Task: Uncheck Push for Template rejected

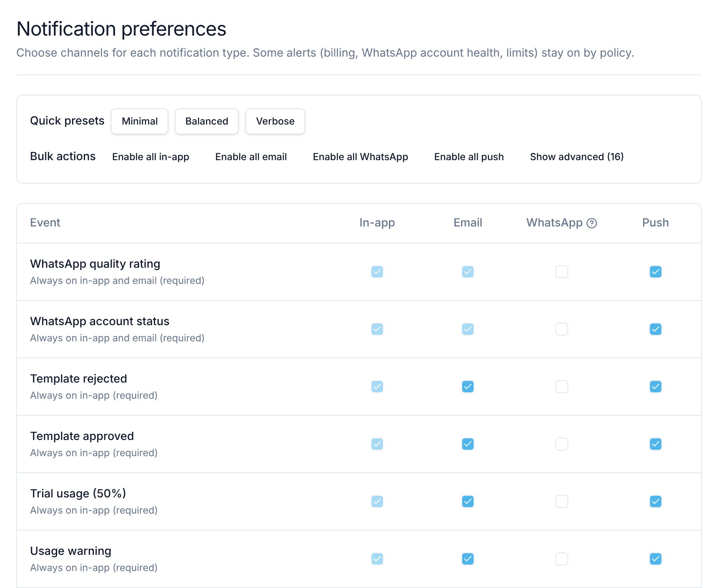Action: click(x=656, y=387)
